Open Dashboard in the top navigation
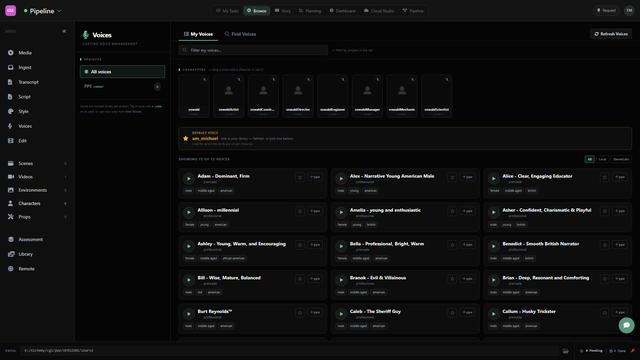Viewport: 640px width, 360px height. pyautogui.click(x=342, y=11)
